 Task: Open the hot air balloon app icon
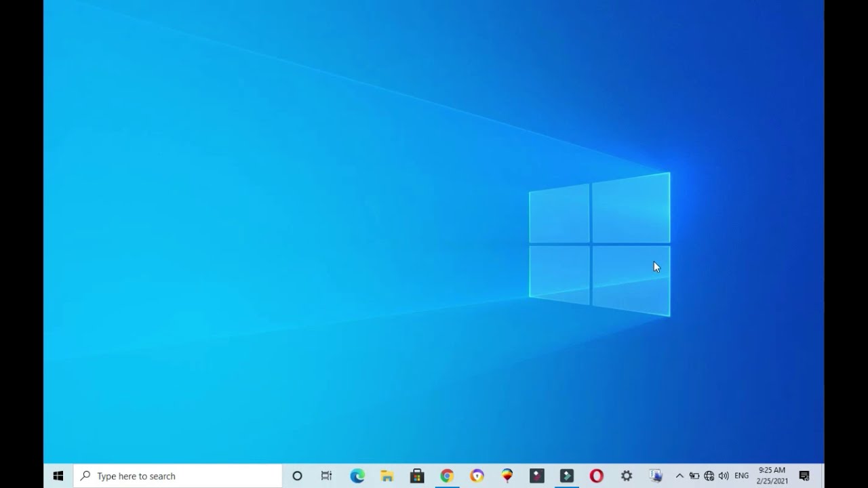tap(507, 476)
